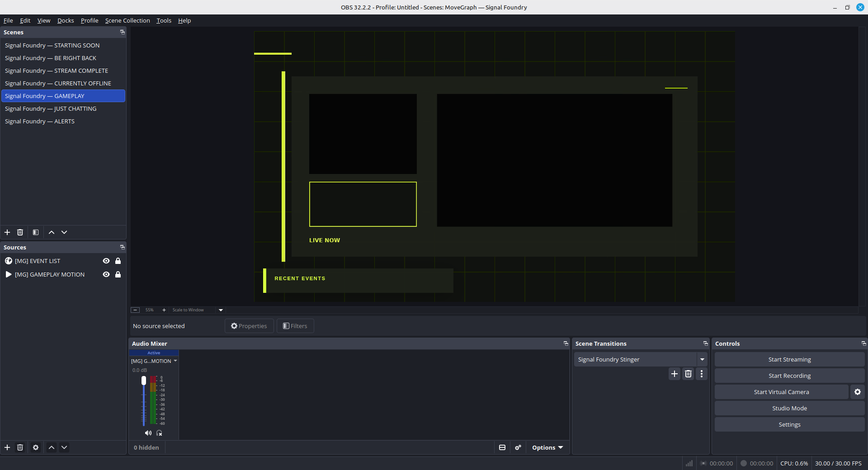The image size is (868, 470).
Task: Hide the [MG] GAMEPLAY MOTION source
Action: coord(106,274)
